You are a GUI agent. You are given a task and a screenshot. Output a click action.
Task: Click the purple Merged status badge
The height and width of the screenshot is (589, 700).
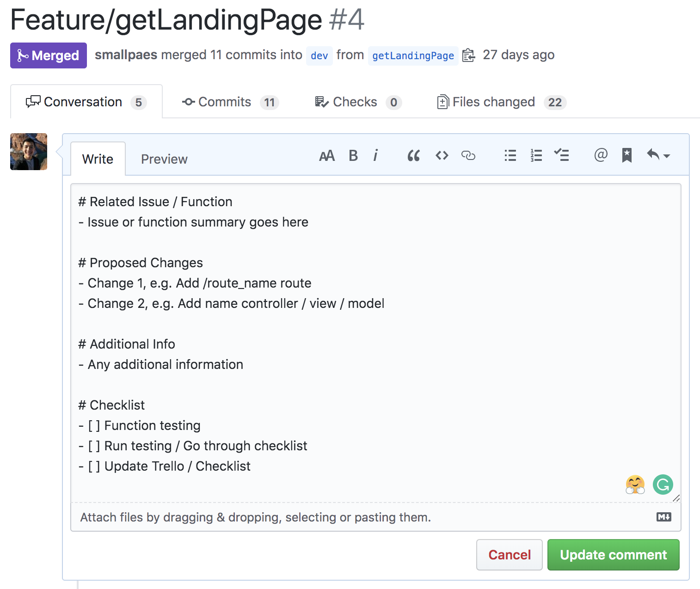click(49, 55)
